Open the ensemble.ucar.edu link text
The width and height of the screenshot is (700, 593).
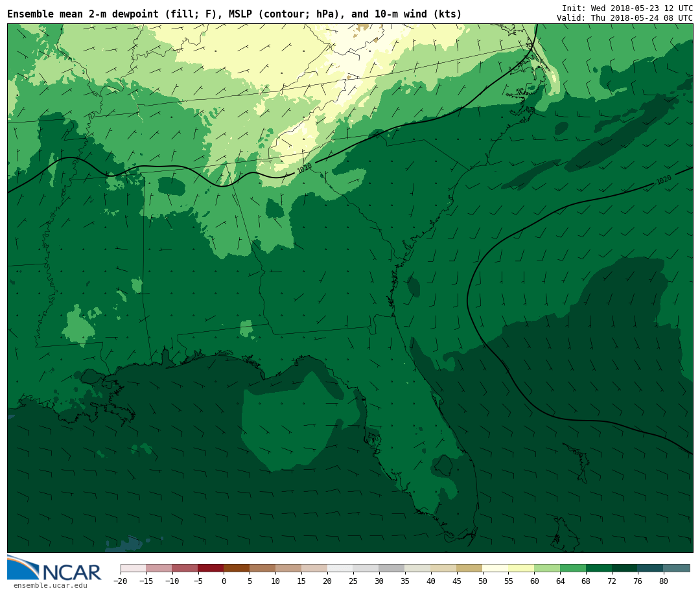coord(51,585)
